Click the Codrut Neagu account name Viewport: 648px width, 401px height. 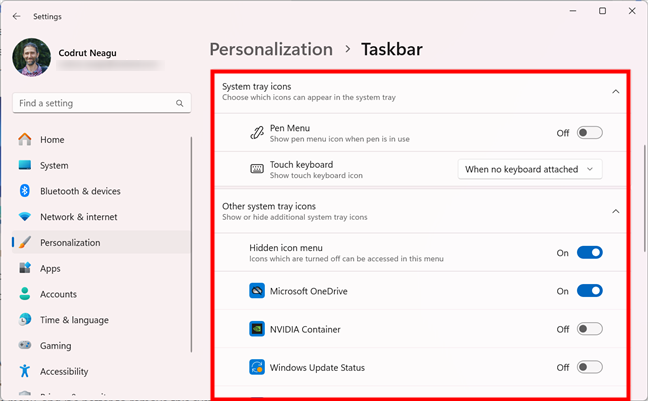pos(87,53)
